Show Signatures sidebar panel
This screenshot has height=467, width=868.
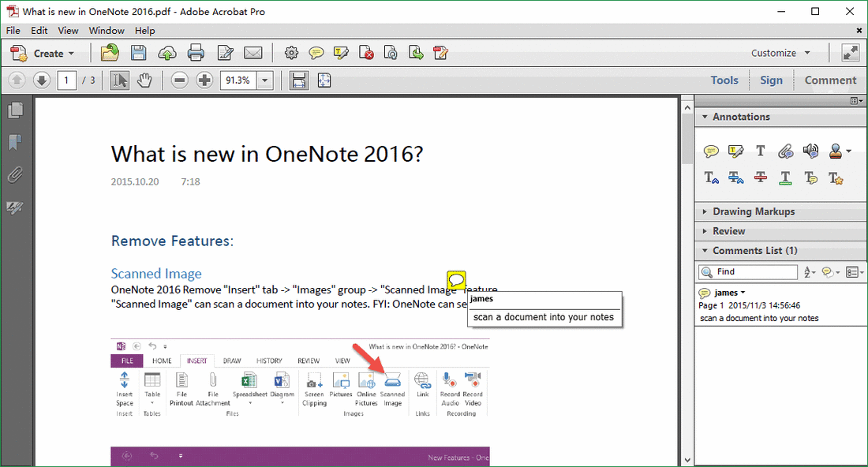click(x=15, y=207)
